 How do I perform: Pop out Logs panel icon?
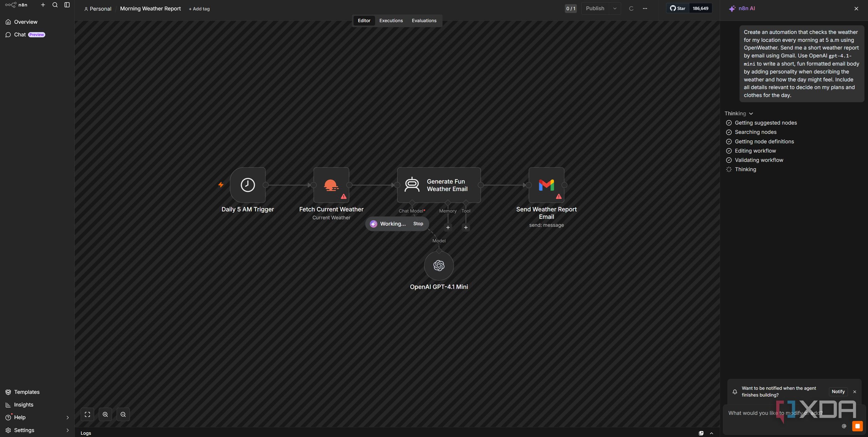click(701, 433)
